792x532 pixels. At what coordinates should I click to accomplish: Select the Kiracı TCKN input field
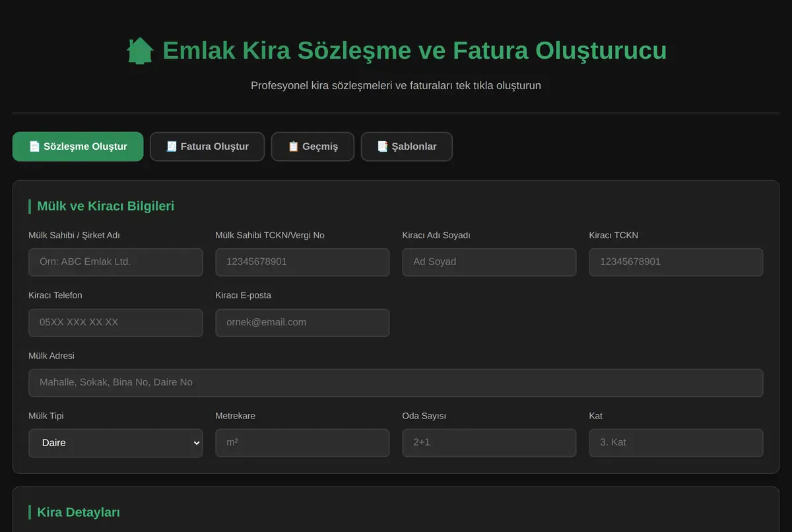(x=676, y=262)
